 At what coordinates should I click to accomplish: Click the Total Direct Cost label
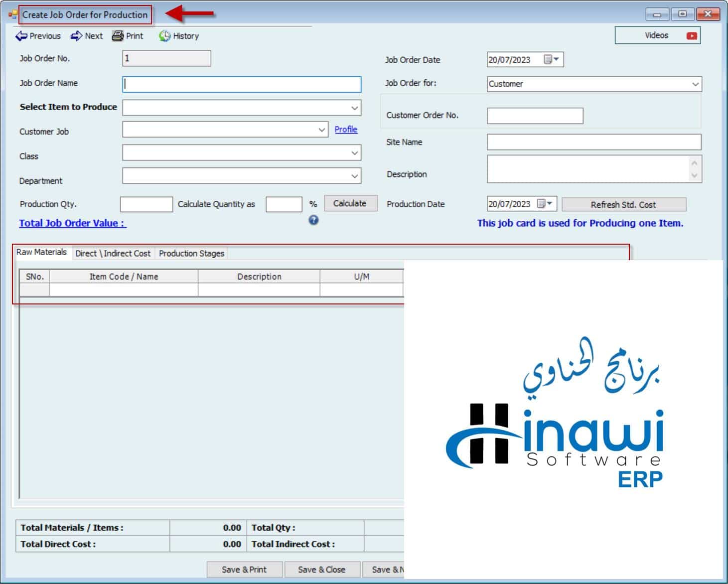58,544
